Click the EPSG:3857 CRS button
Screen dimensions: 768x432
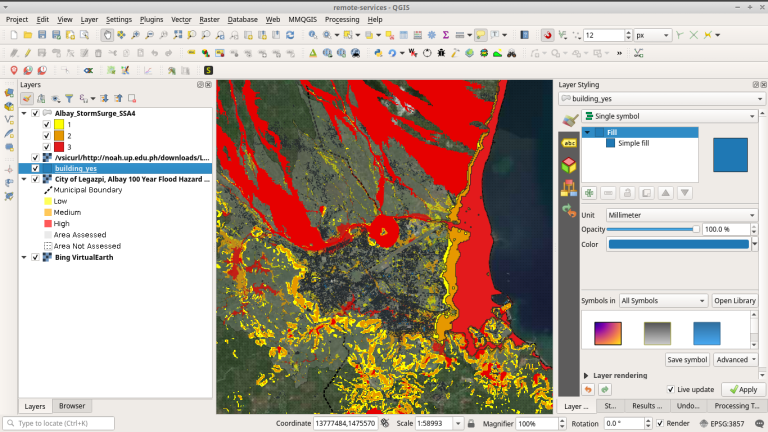click(x=722, y=423)
